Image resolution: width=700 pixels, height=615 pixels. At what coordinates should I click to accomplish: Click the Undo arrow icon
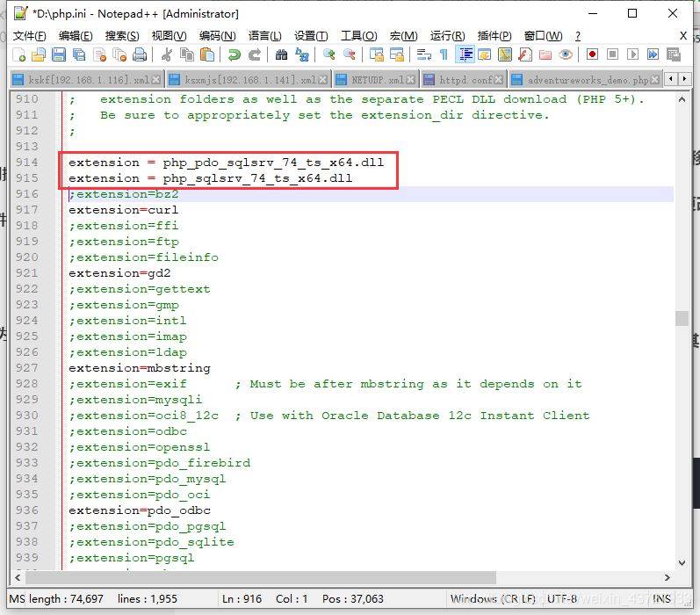pyautogui.click(x=234, y=55)
